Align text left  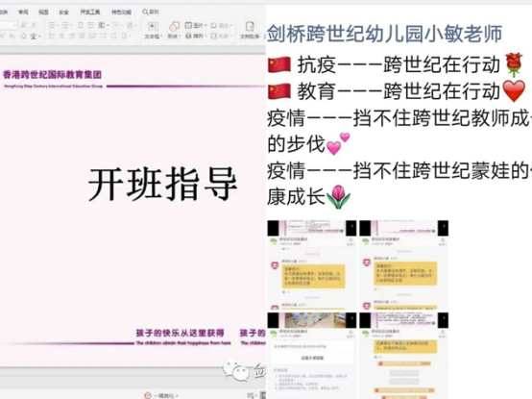click(52, 36)
